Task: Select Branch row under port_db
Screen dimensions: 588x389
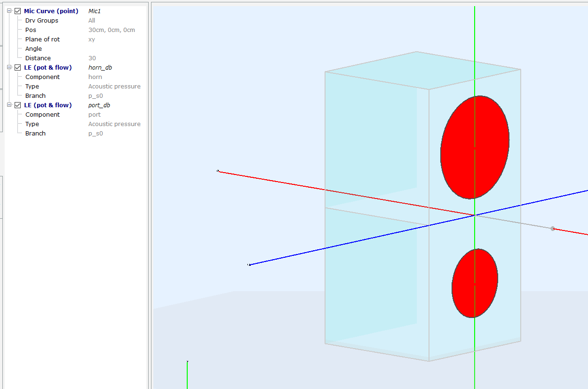Action: 35,133
